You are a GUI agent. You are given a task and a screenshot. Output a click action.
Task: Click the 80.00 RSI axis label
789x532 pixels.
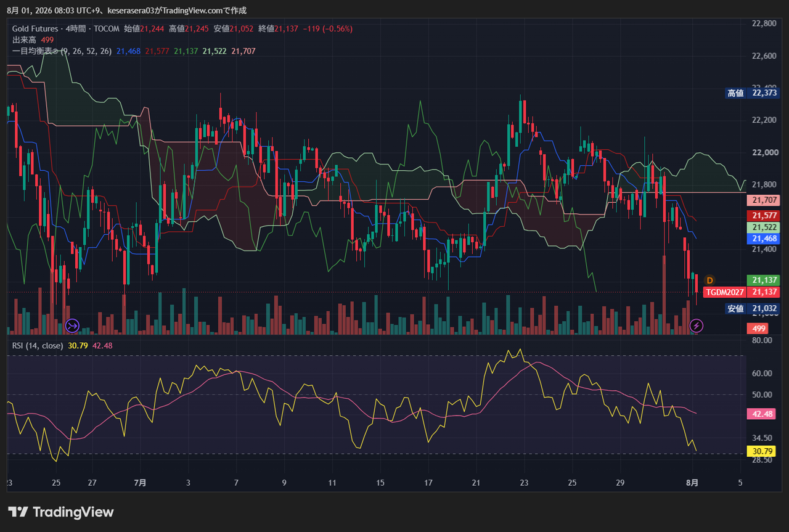tap(762, 340)
